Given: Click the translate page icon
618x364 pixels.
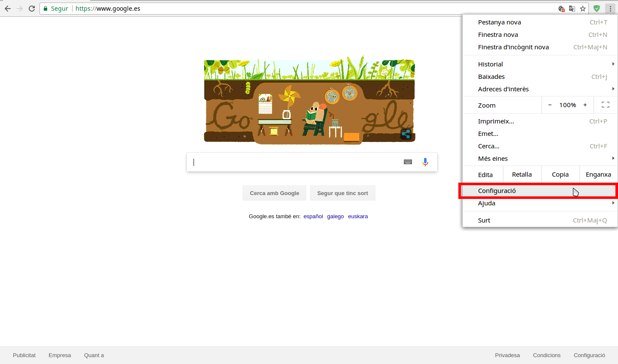Looking at the screenshot, I should tap(572, 9).
